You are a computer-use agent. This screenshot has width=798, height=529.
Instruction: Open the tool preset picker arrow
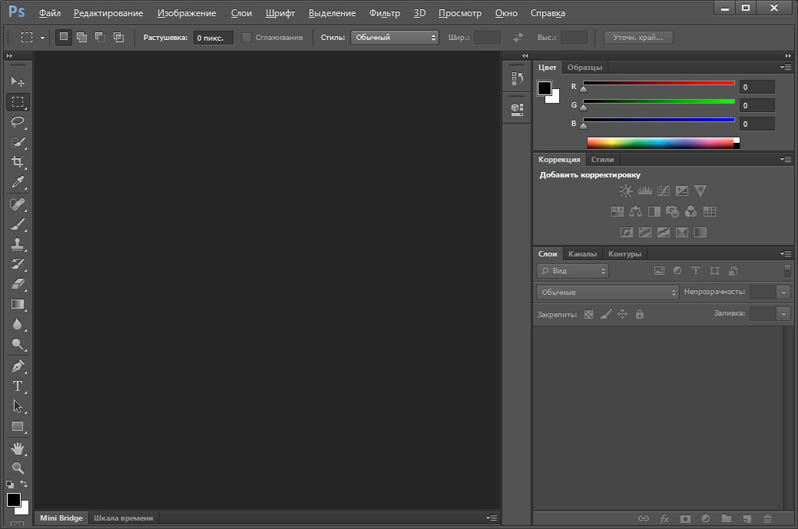coord(43,38)
